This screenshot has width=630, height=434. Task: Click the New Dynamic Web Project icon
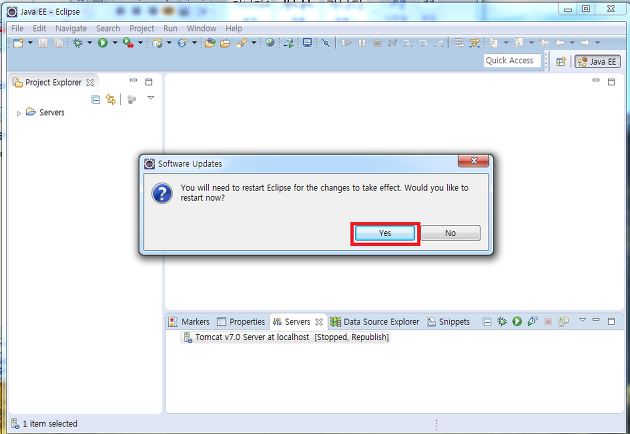point(157,43)
